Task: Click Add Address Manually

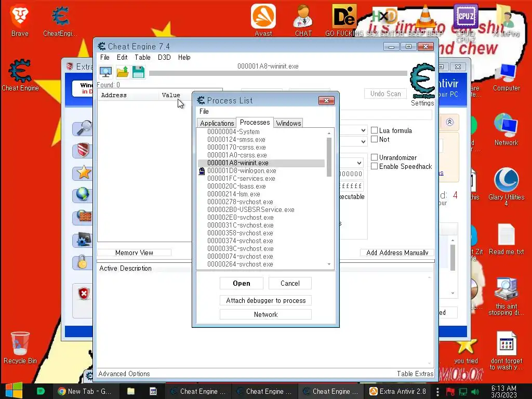Action: tap(397, 252)
